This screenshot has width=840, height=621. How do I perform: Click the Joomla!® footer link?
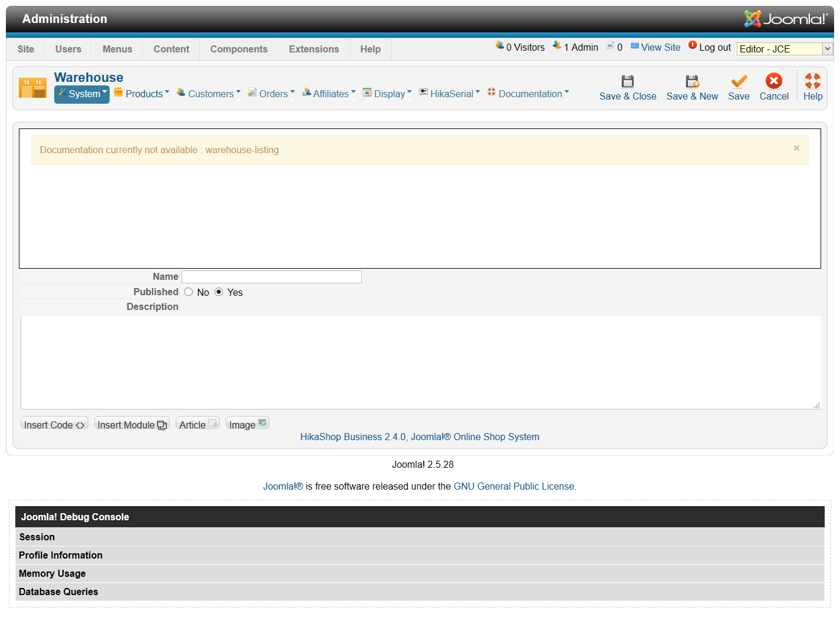click(283, 486)
